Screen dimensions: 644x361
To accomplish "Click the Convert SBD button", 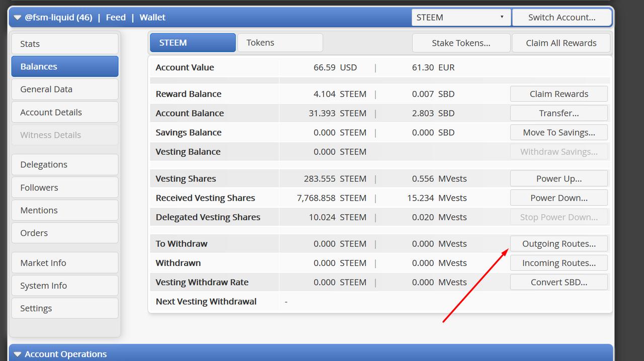I will (x=558, y=282).
